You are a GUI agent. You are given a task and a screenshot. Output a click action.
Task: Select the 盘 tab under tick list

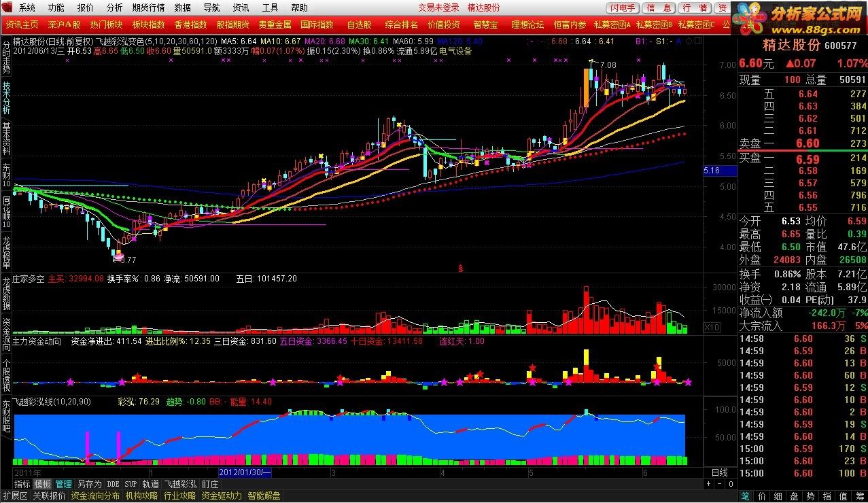(794, 496)
